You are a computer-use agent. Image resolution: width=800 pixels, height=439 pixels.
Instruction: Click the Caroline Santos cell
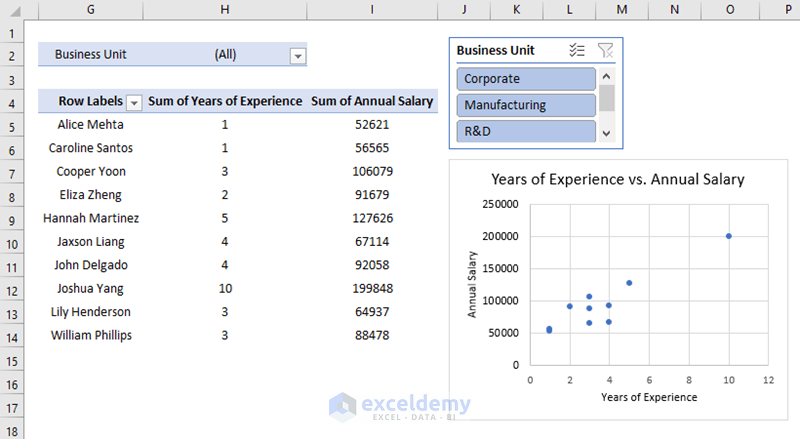click(90, 148)
